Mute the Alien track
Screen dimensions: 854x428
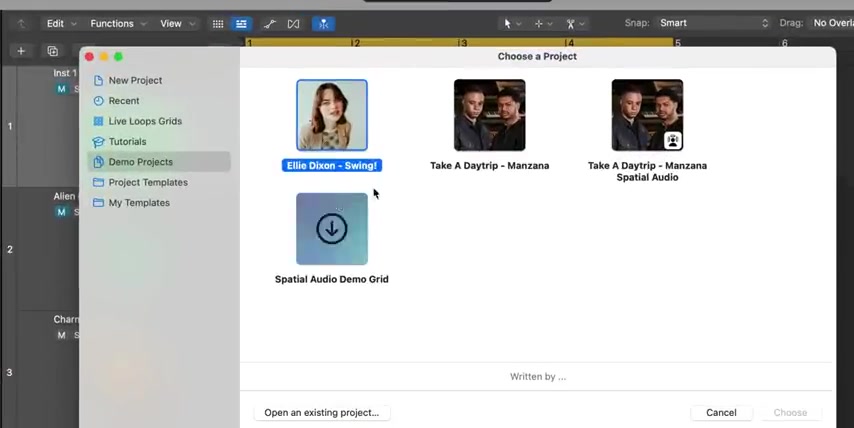tap(61, 212)
